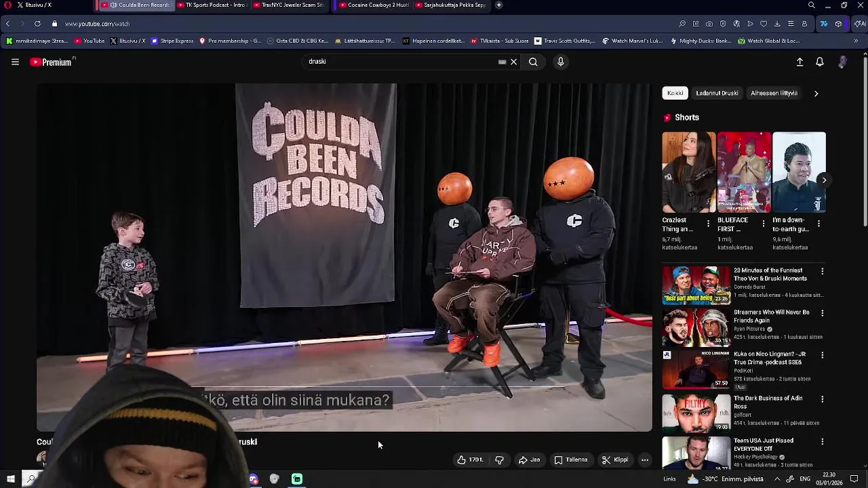The image size is (868, 488).
Task: Switch to 'TraxNYC Jeweler Scam' tab
Action: point(288,5)
